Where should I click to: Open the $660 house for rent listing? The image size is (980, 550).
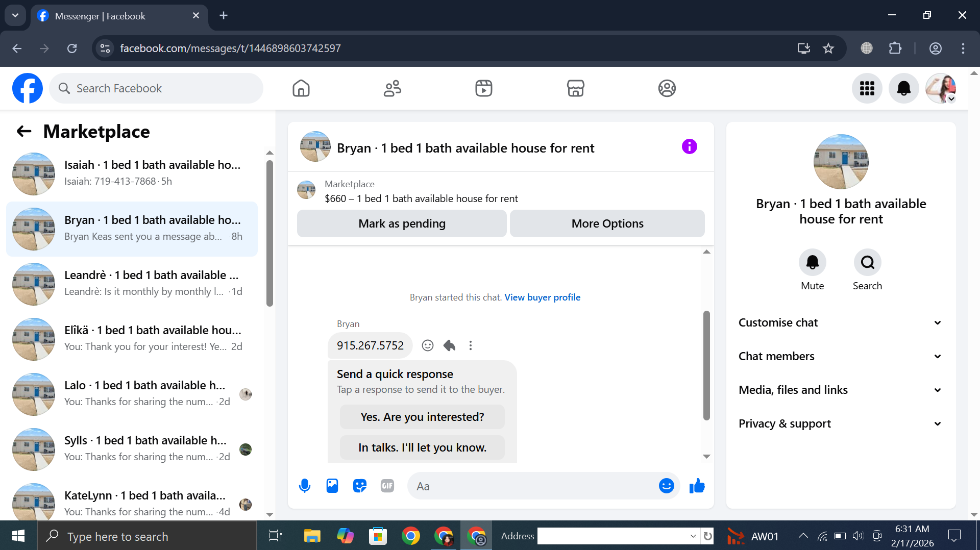tap(421, 198)
